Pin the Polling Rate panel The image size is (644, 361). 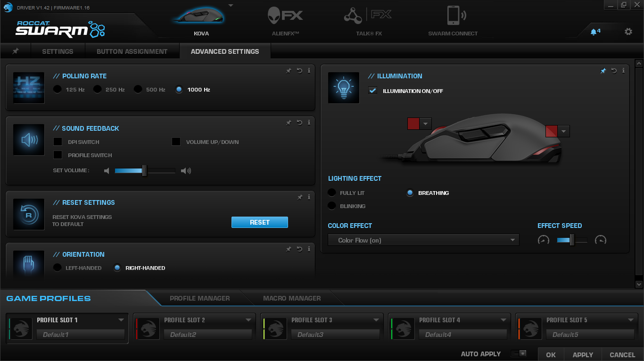click(289, 71)
